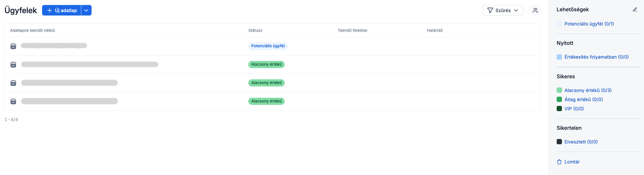644x175 pixels.
Task: Click the Potenciális ügyfél status badge in table
Action: [268, 46]
